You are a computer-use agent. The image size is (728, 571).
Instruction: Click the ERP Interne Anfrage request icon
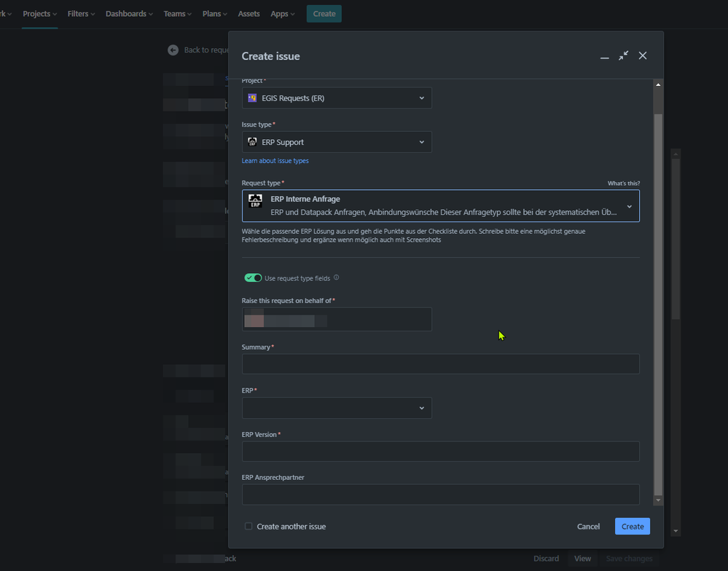pyautogui.click(x=255, y=201)
